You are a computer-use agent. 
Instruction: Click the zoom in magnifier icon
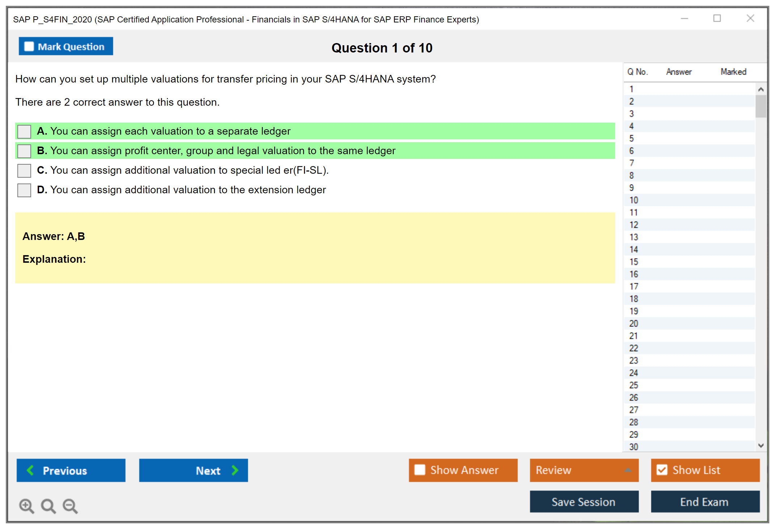click(x=26, y=506)
